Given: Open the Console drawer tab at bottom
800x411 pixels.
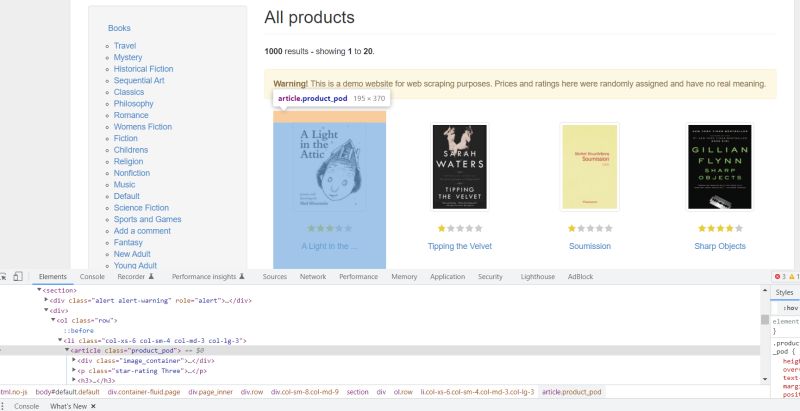Looking at the screenshot, I should coord(26,406).
